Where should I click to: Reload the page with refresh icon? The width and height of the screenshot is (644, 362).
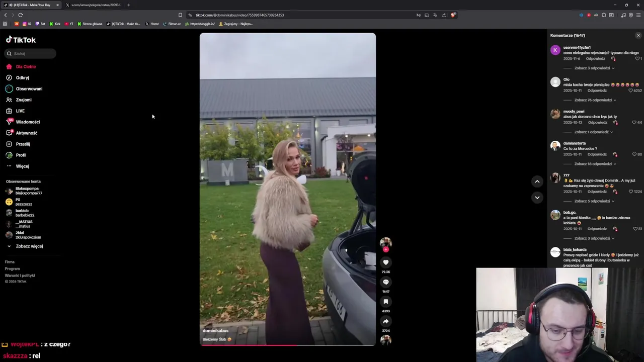21,15
